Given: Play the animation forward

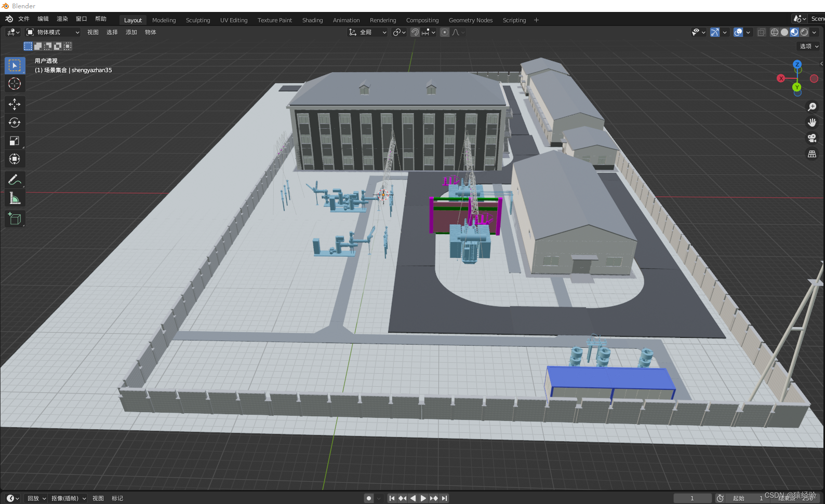Looking at the screenshot, I should pyautogui.click(x=423, y=498).
